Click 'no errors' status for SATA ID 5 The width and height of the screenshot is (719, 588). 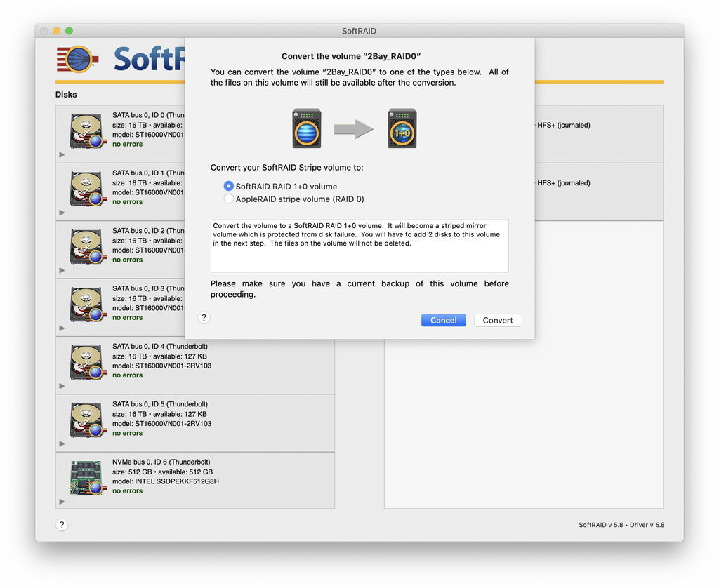[128, 433]
